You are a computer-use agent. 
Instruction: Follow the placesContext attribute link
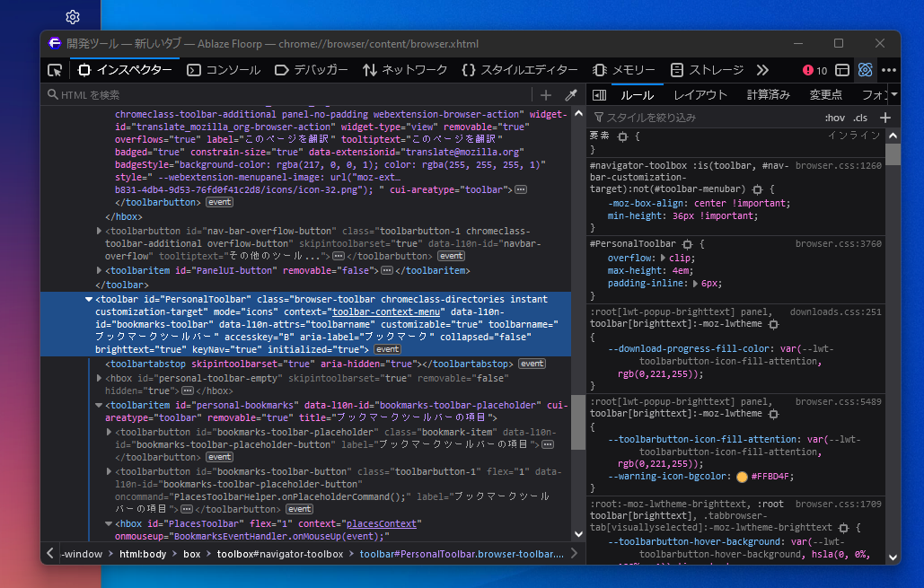[x=382, y=523]
